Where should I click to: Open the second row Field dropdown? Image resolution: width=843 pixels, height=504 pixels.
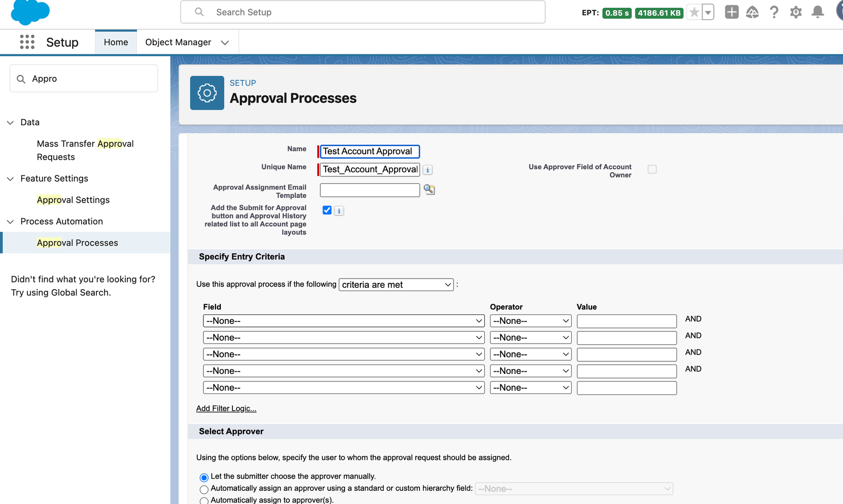pos(344,338)
